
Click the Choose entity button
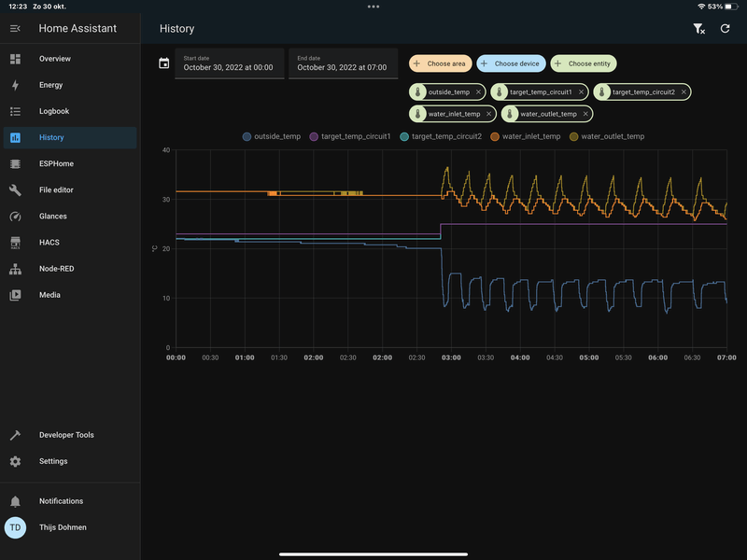tap(584, 63)
